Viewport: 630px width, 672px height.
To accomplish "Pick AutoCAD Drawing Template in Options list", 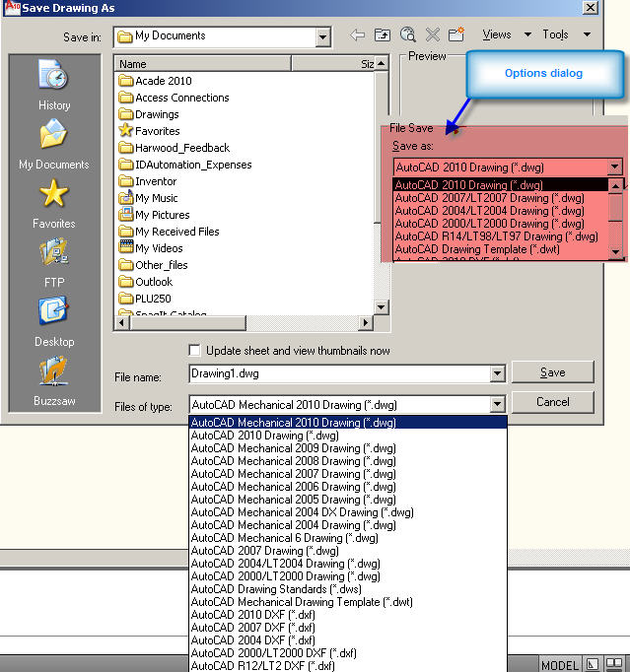I will coord(501,249).
